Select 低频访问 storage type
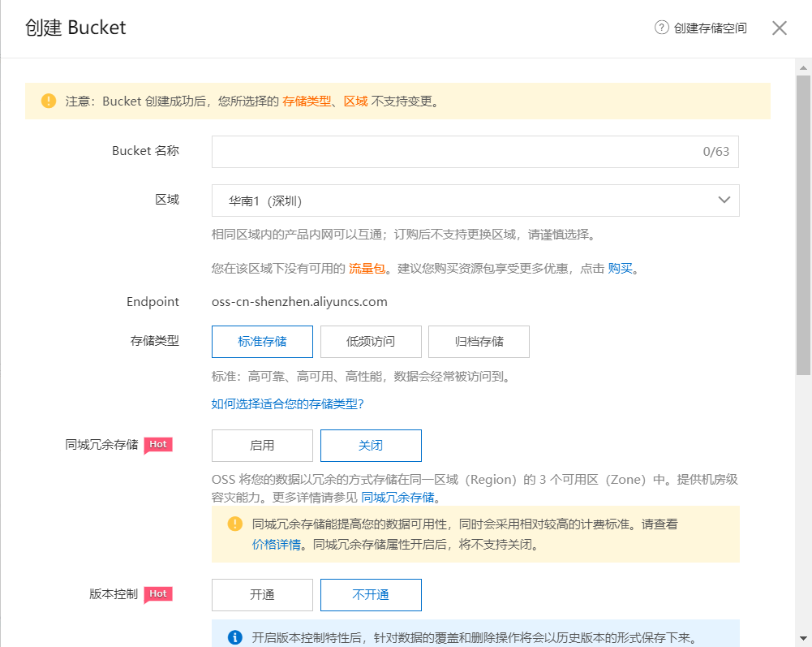 pos(371,342)
